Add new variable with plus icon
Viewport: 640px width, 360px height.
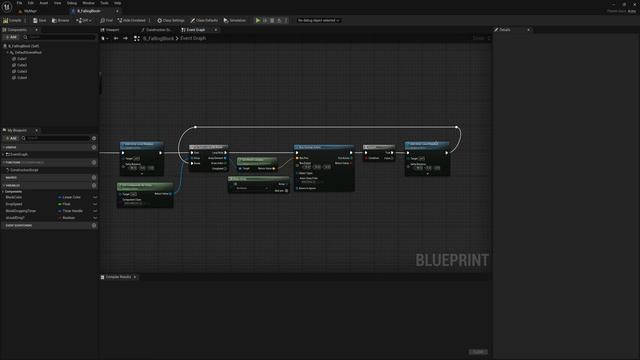(94, 185)
